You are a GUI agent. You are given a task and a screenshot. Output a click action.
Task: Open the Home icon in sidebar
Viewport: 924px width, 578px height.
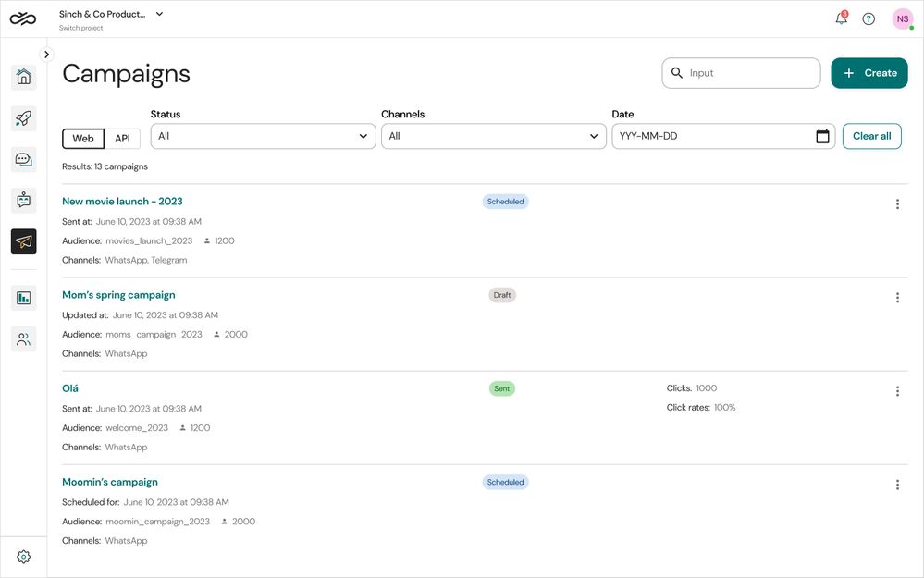pyautogui.click(x=24, y=77)
